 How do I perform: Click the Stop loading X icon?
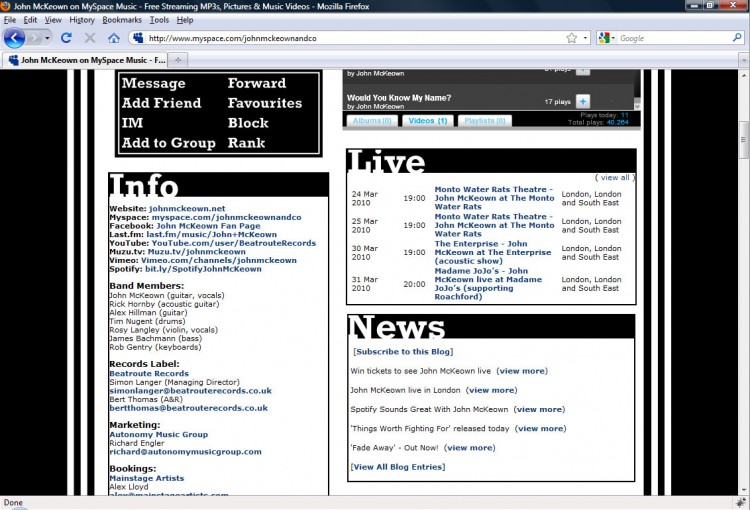90,38
